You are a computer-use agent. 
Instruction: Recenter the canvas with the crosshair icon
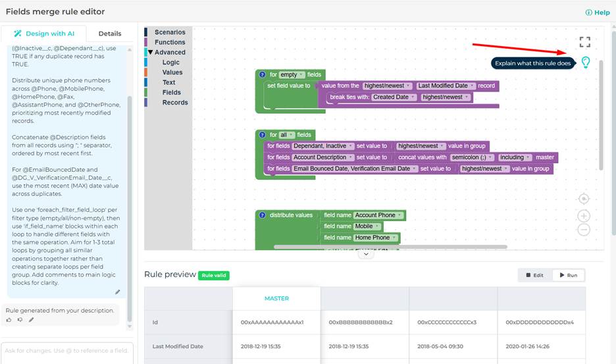(x=584, y=199)
